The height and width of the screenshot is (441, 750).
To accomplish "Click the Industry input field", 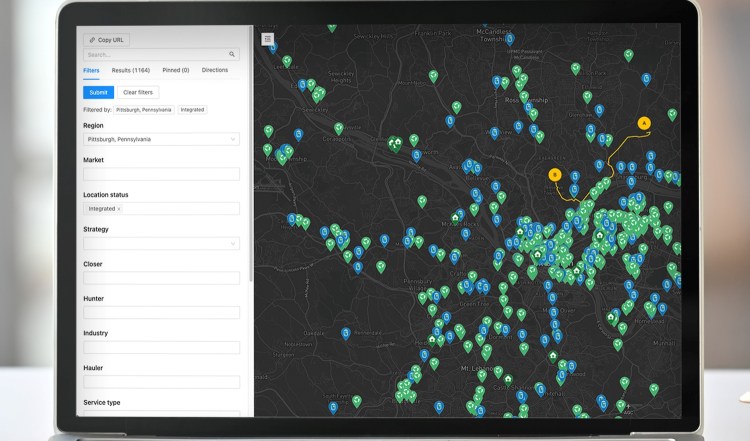I will 161,347.
